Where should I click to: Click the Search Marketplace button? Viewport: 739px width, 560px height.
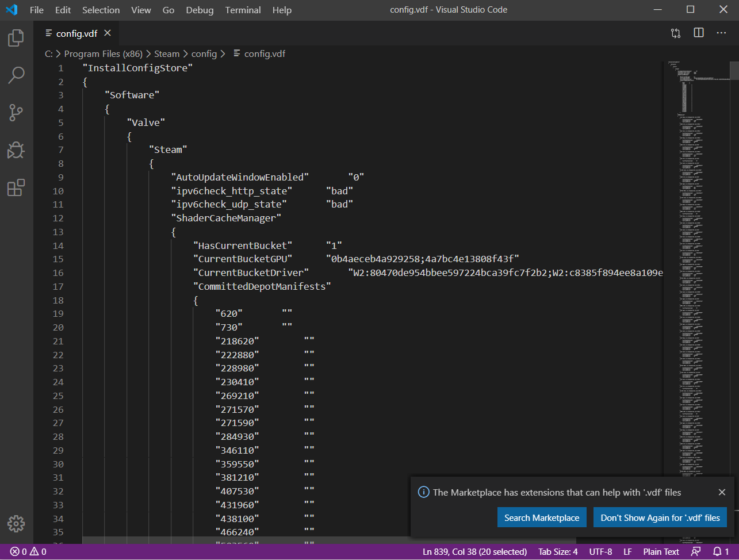542,517
